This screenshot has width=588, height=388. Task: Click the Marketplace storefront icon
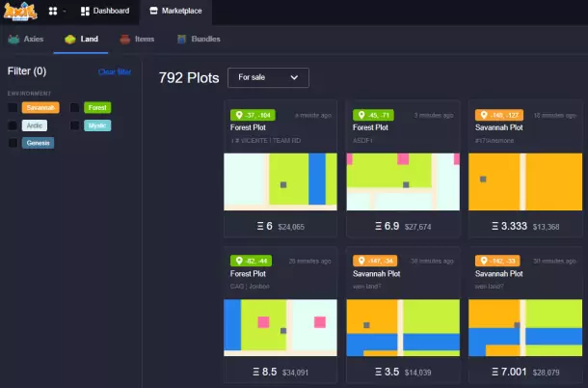[153, 11]
